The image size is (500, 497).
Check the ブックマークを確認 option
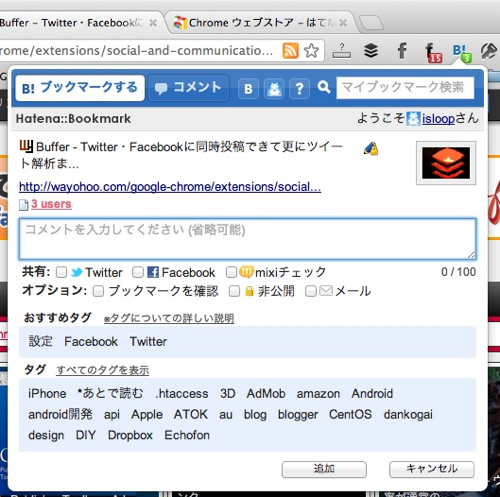pos(98,291)
